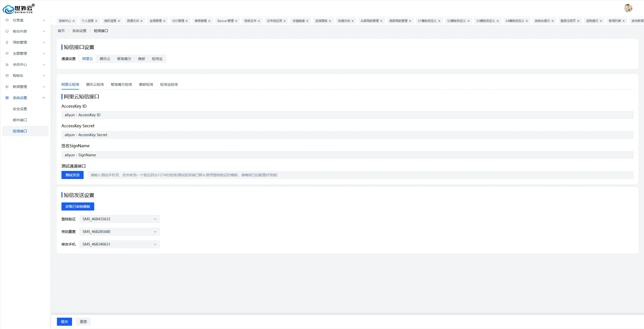Click the dashboard icon beside 仪表盘
The image size is (644, 329).
tap(7, 20)
